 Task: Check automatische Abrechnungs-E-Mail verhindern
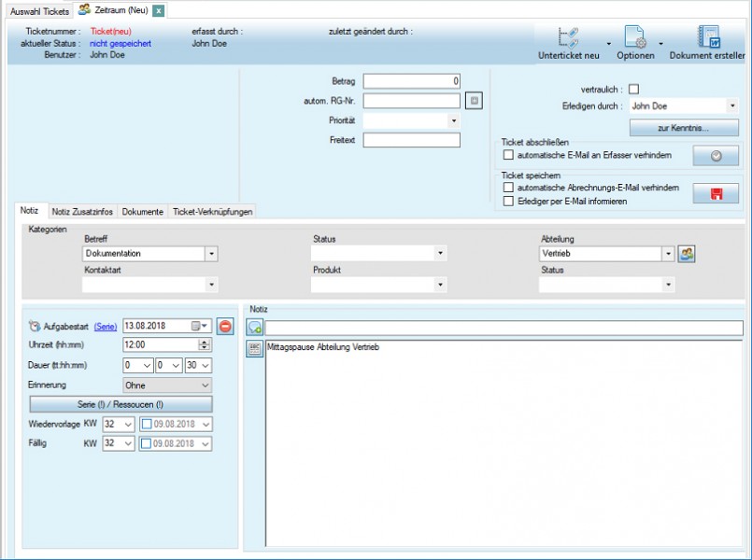pyautogui.click(x=509, y=188)
